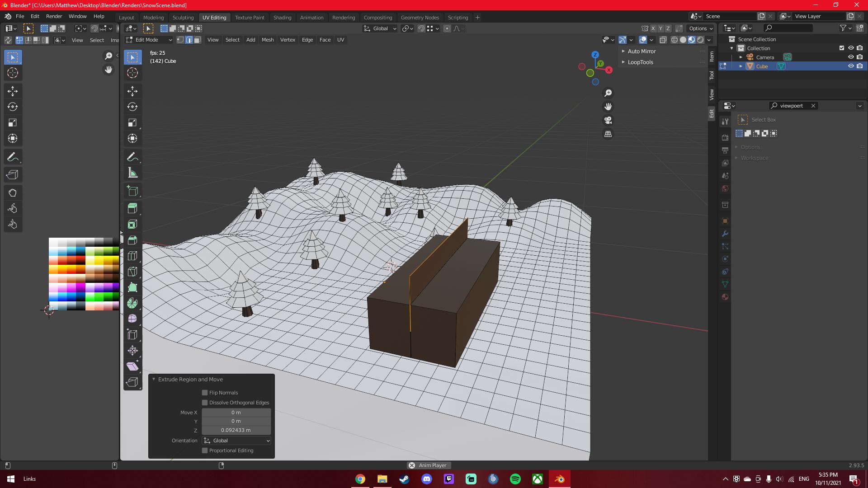868x488 pixels.
Task: Select the Move tool in 3D viewport
Action: pos(132,91)
